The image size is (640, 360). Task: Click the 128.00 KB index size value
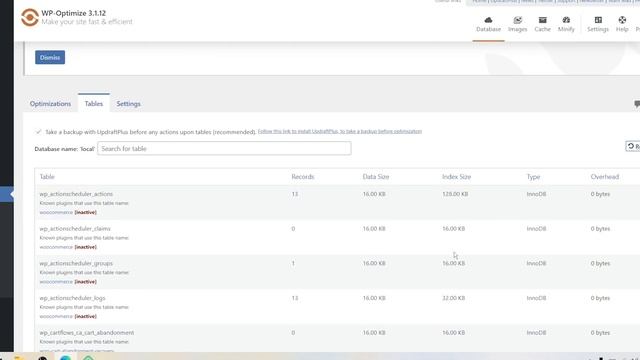(x=455, y=194)
